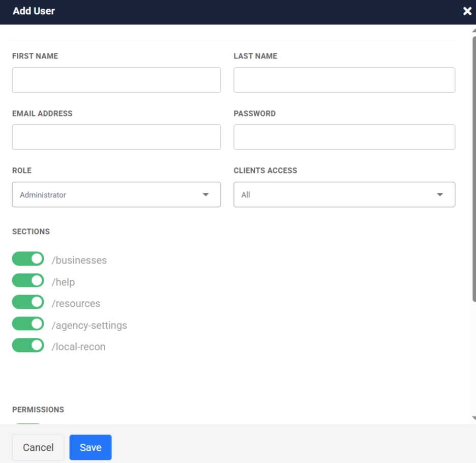Click the Clients Access caret arrow
476x463 pixels.
[440, 195]
